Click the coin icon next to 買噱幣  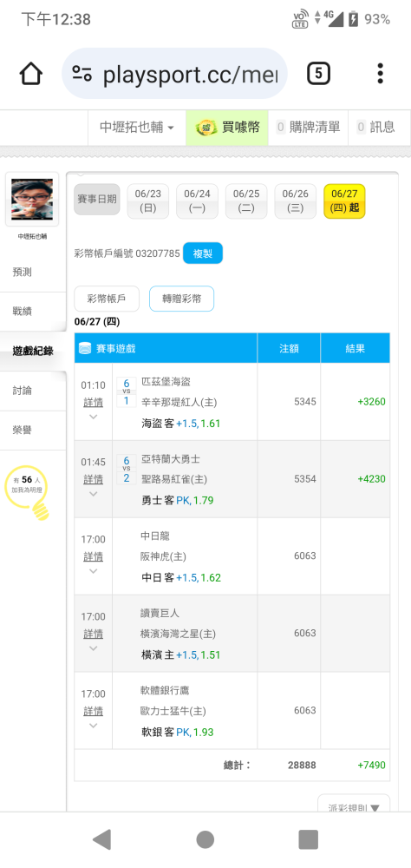206,128
